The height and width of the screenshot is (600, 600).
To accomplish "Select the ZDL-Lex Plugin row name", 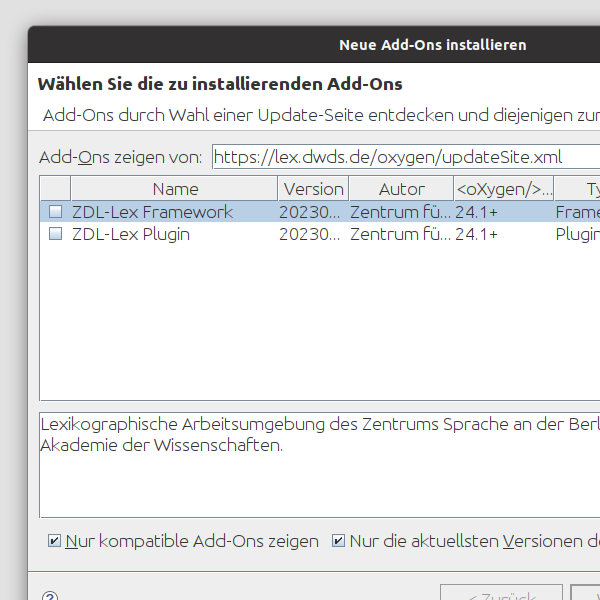I will point(131,234).
